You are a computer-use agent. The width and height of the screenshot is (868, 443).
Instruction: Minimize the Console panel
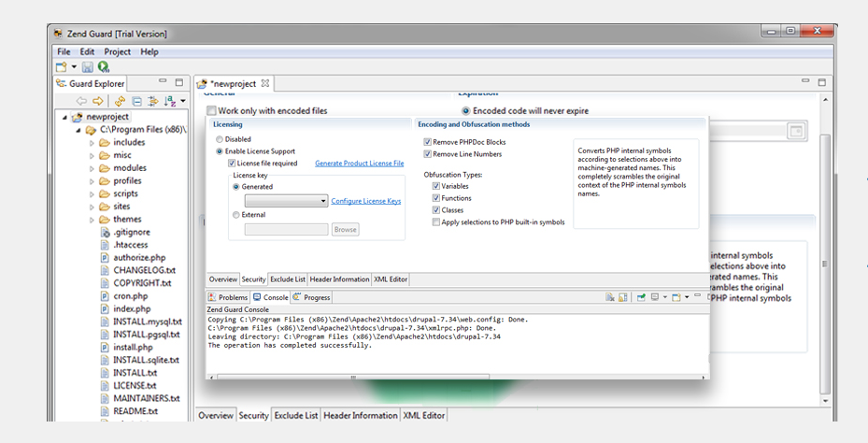coord(698,295)
